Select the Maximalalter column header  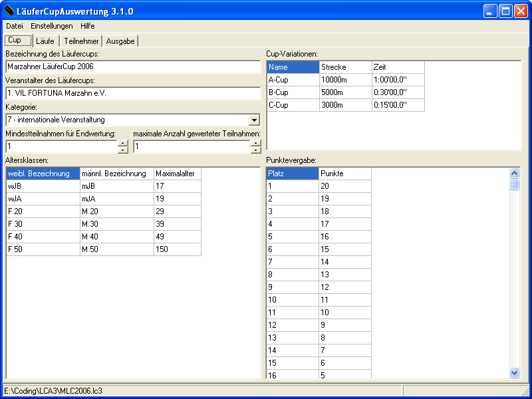tap(178, 174)
